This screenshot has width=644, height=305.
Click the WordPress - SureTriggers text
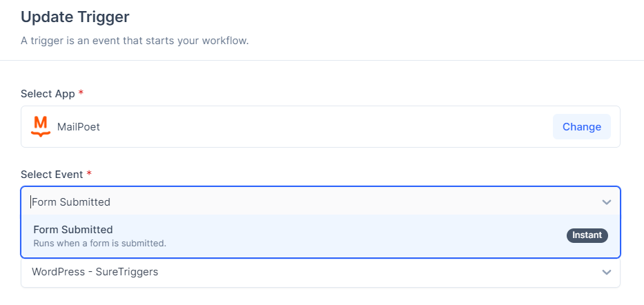tap(95, 272)
